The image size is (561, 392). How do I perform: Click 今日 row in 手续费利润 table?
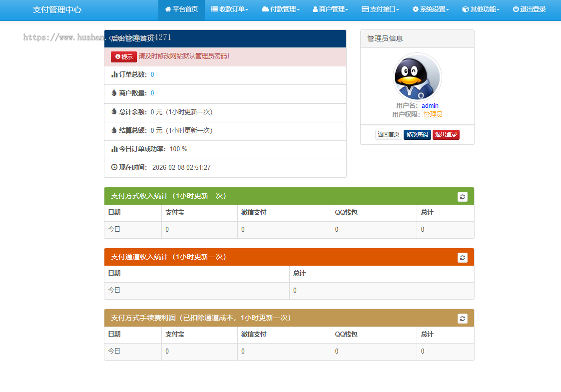click(289, 352)
